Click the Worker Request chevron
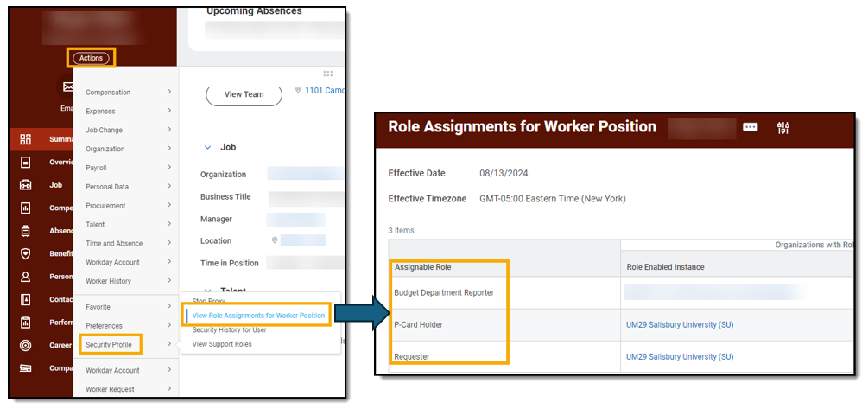Image resolution: width=868 pixels, height=409 pixels. [169, 388]
